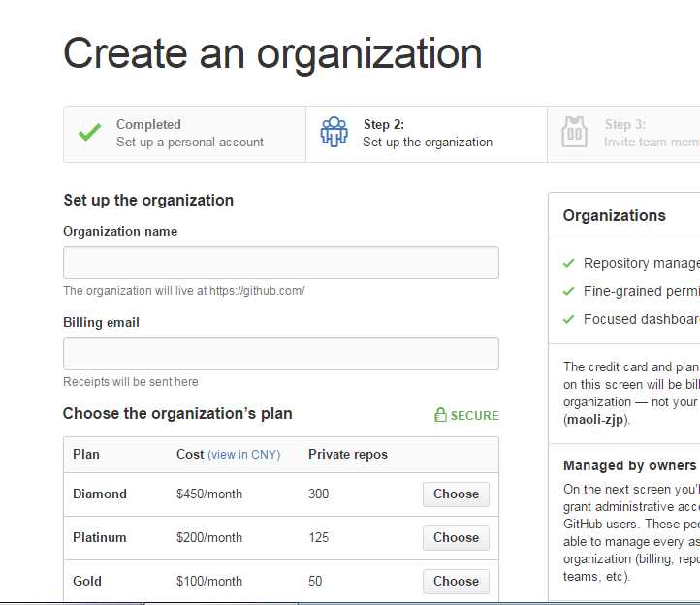Image resolution: width=700 pixels, height=605 pixels.
Task: Focus the Billing email input field
Action: click(281, 354)
